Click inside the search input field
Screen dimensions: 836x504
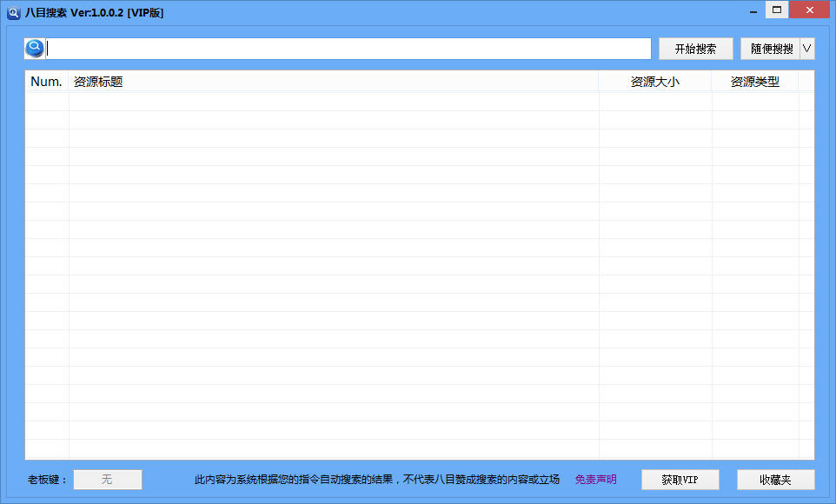[x=348, y=48]
